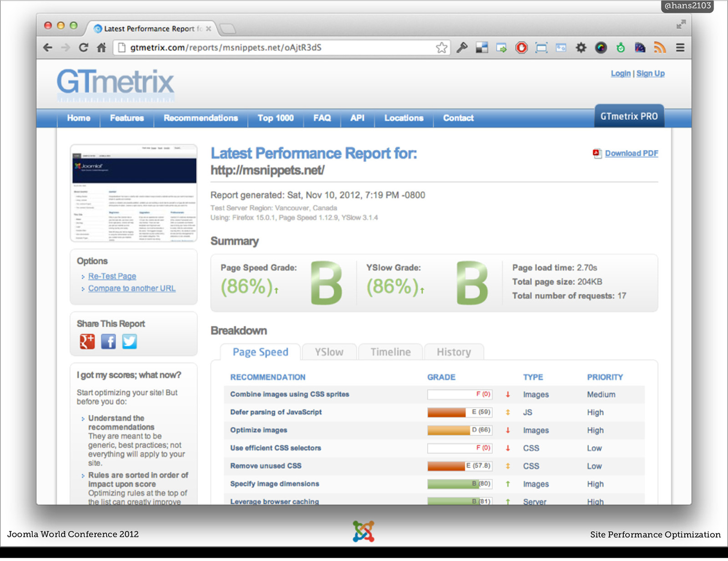
Task: Open the Features menu item
Action: tap(127, 118)
